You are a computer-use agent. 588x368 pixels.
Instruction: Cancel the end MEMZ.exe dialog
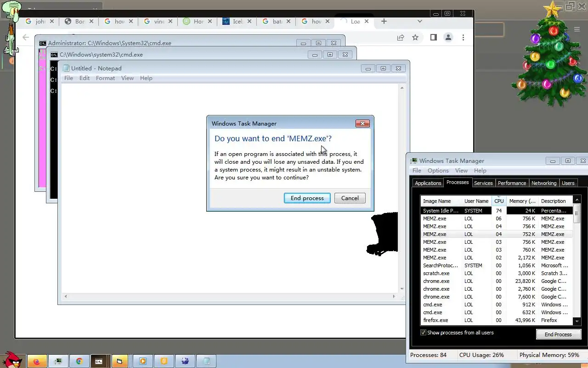(350, 198)
